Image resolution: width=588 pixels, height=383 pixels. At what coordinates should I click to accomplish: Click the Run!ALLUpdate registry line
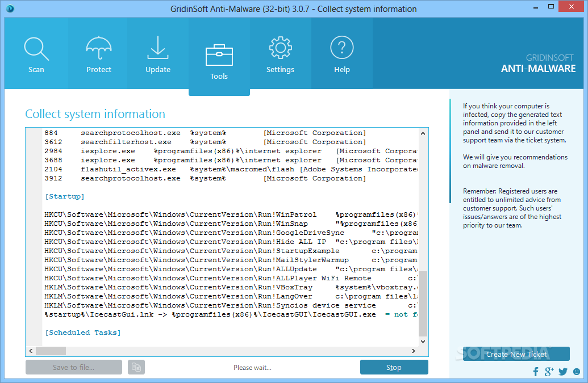(x=231, y=269)
